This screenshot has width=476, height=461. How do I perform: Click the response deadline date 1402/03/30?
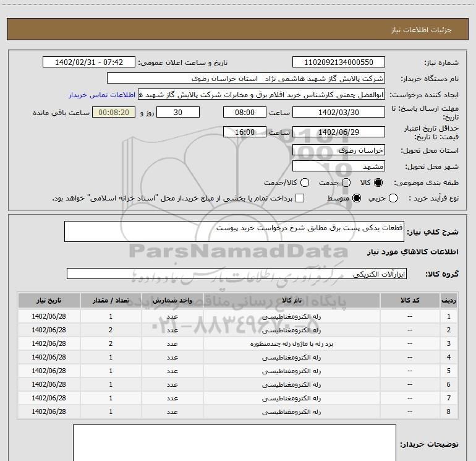[x=338, y=113]
